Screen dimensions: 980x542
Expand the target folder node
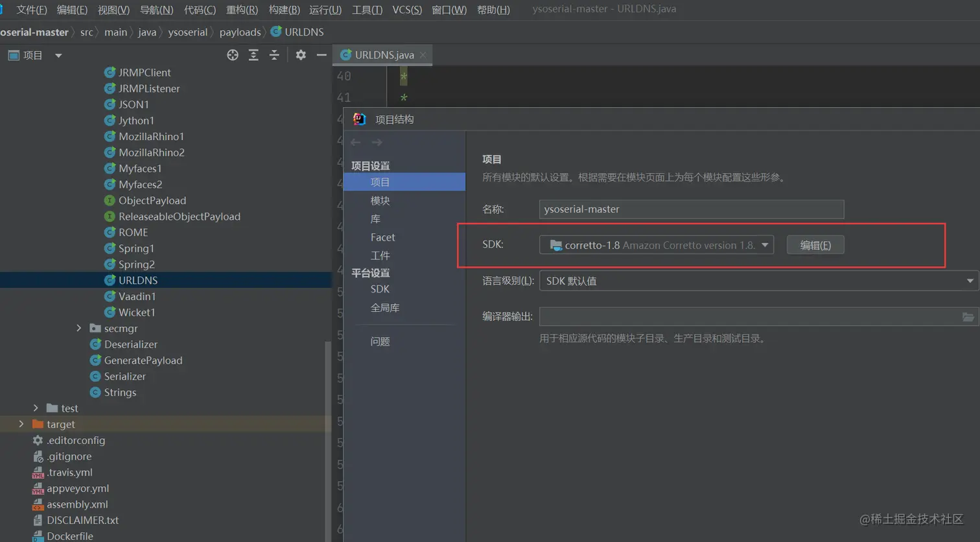[21, 424]
